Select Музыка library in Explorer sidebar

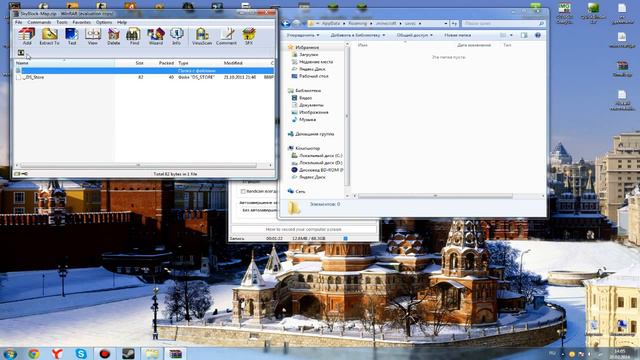[x=307, y=120]
